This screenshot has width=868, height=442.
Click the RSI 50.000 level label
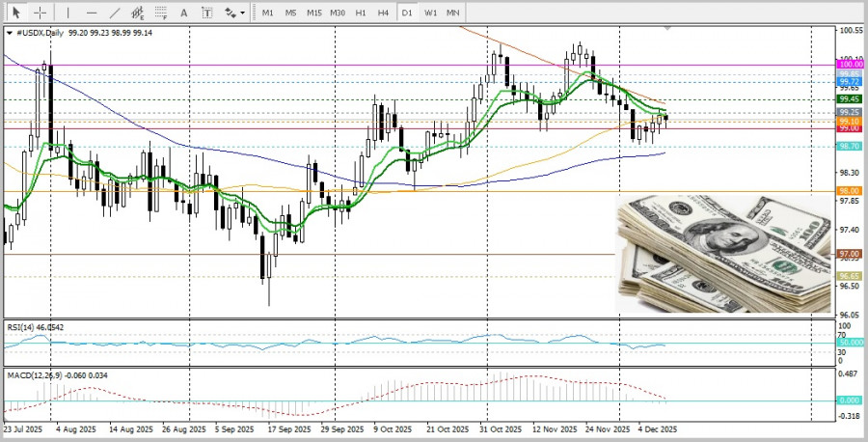pyautogui.click(x=849, y=344)
